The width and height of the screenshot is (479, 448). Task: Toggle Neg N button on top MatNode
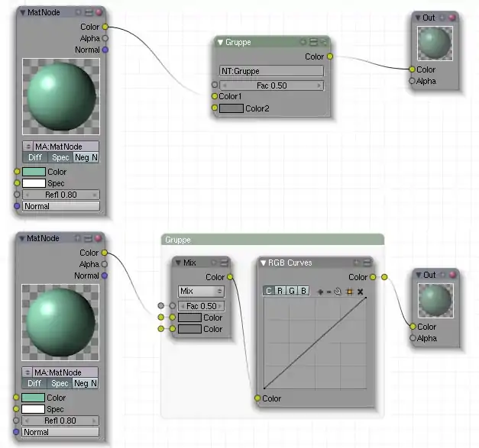tap(86, 157)
